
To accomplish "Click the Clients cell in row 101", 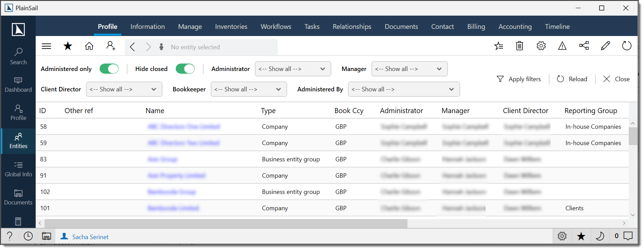I will [574, 208].
